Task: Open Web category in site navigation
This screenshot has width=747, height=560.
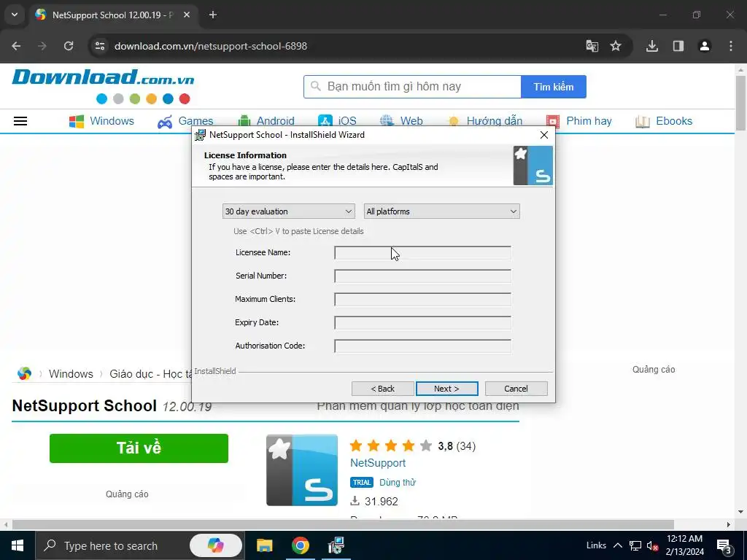Action: (401, 121)
